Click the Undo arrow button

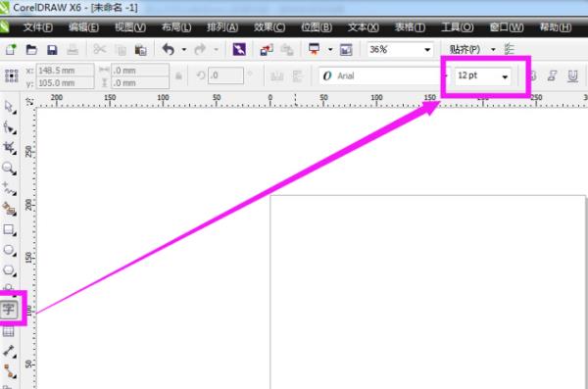[x=169, y=49]
